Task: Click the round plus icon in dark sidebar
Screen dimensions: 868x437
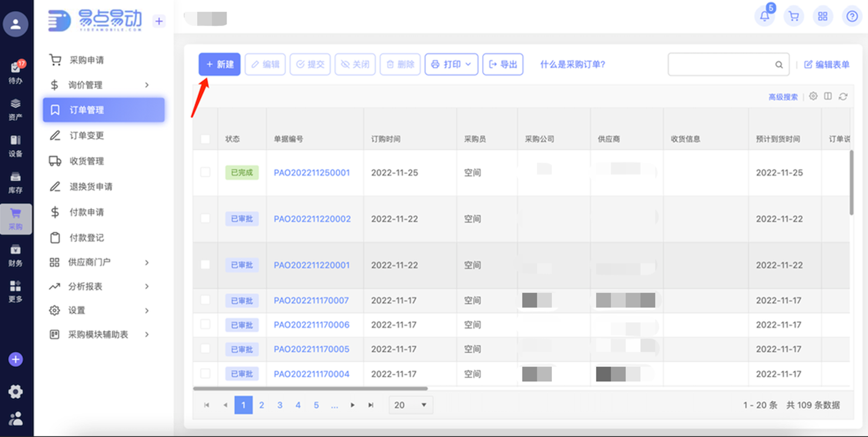Action: coord(16,359)
